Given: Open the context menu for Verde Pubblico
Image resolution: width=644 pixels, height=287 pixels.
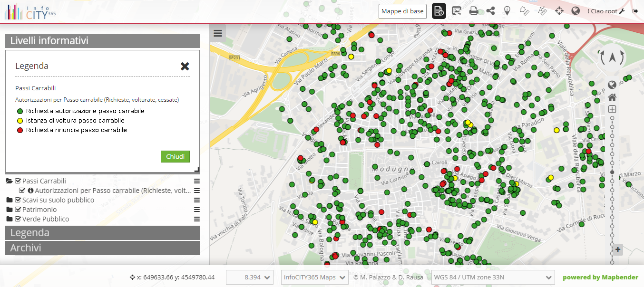Looking at the screenshot, I should click(196, 219).
